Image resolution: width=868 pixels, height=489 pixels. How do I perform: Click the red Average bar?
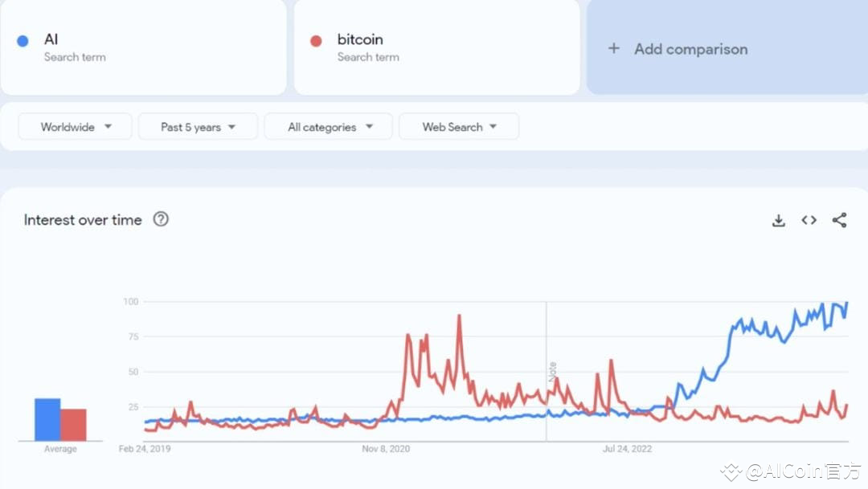click(x=73, y=424)
